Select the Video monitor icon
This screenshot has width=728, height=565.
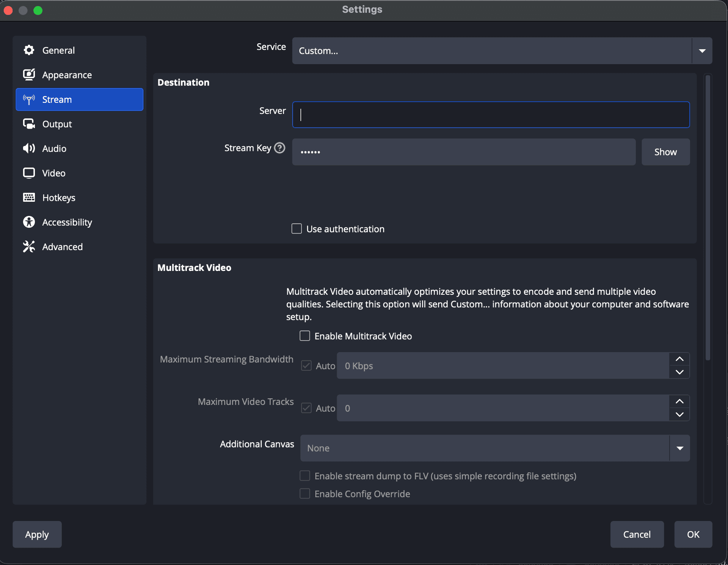click(28, 173)
